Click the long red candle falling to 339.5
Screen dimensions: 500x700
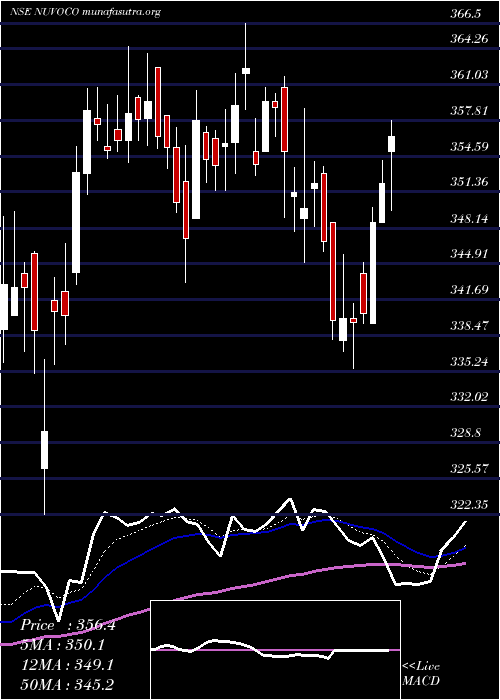pos(333,271)
